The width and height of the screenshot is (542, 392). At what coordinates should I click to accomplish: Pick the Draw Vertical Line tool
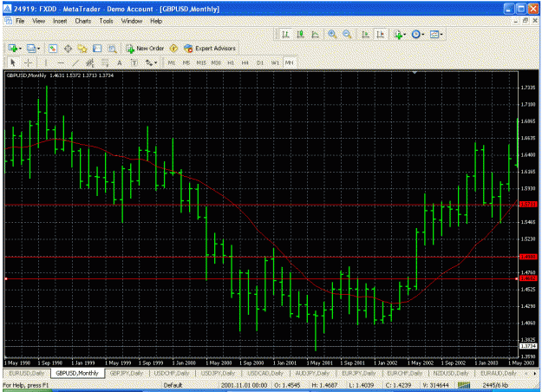coord(46,62)
